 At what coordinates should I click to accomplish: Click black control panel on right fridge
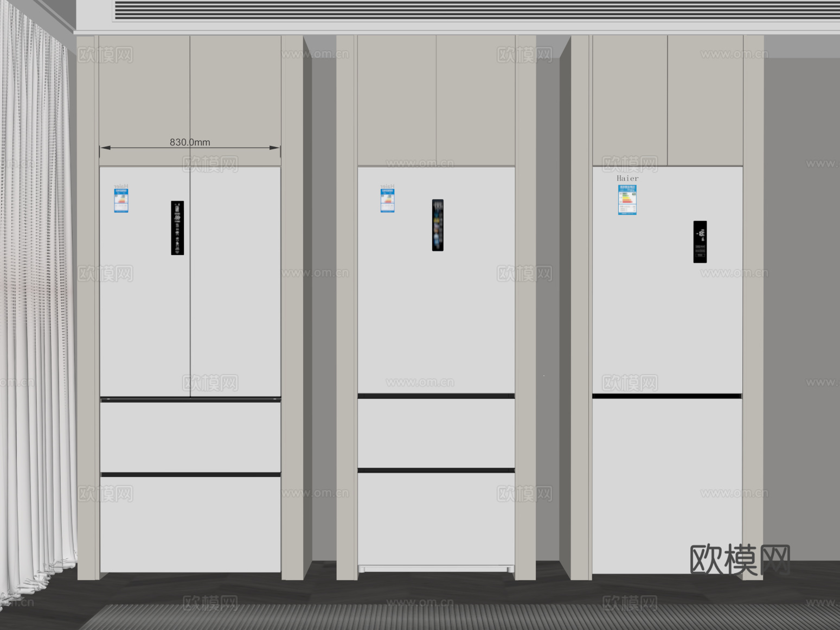700,242
